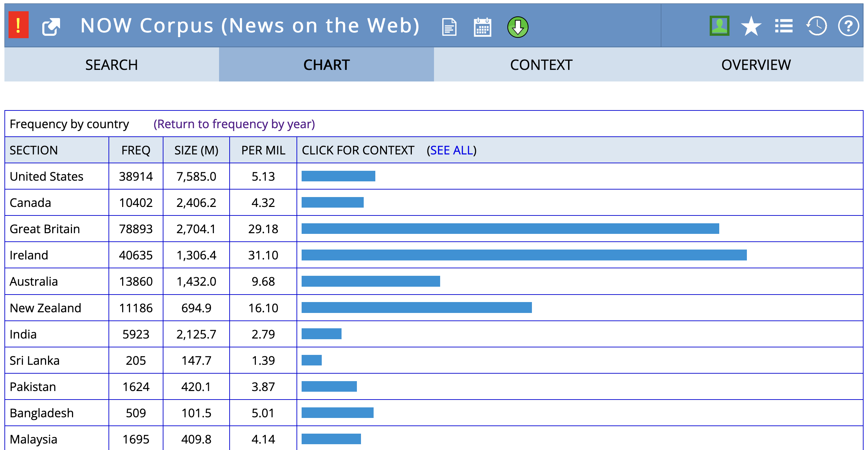The width and height of the screenshot is (868, 450).
Task: Open the calendar icon in header
Action: (x=482, y=27)
